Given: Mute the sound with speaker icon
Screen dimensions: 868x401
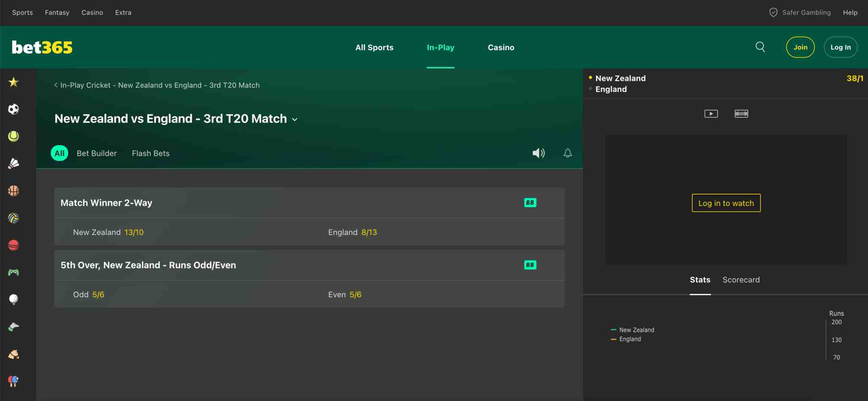Looking at the screenshot, I should (538, 153).
